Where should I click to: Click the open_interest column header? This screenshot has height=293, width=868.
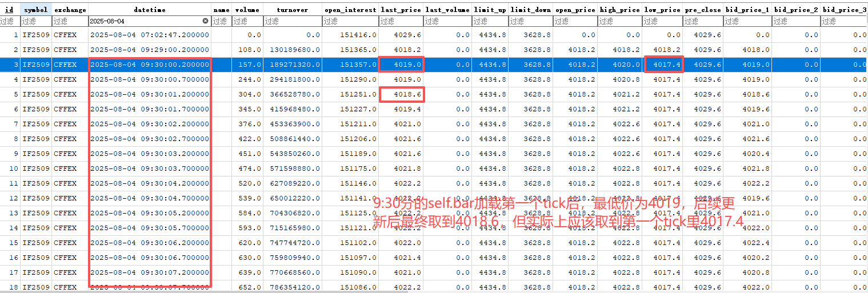(x=350, y=10)
